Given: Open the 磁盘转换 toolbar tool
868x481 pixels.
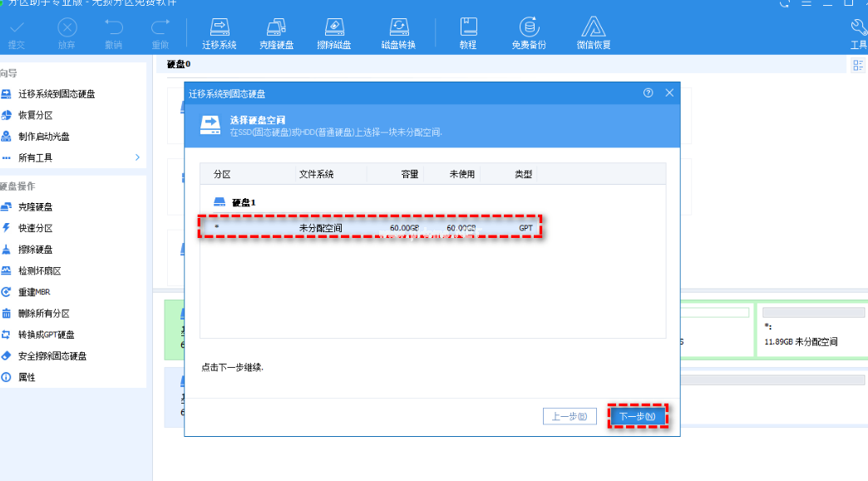Looking at the screenshot, I should [x=398, y=32].
